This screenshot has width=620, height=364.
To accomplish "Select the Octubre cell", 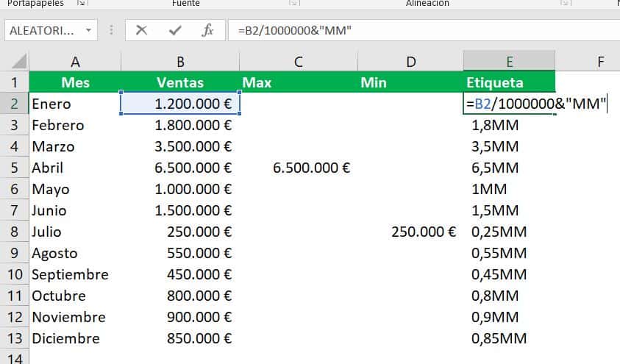I will click(75, 296).
